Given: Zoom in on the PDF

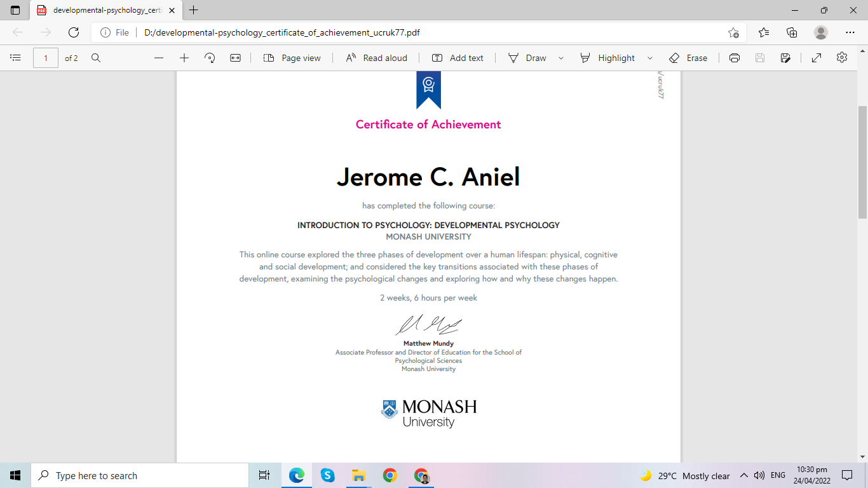Looking at the screenshot, I should [x=184, y=58].
